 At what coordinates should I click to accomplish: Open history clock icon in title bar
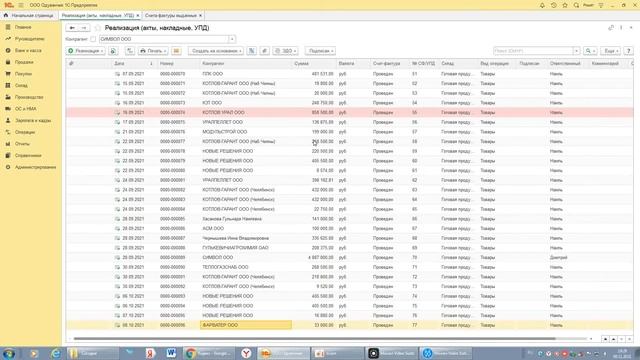coord(553,5)
